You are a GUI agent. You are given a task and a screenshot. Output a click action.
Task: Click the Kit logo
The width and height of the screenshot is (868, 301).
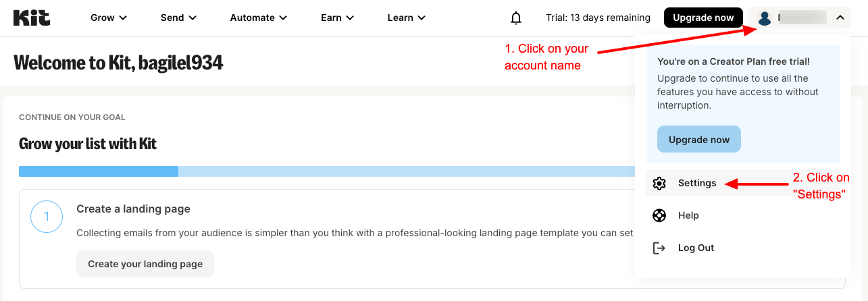31,18
